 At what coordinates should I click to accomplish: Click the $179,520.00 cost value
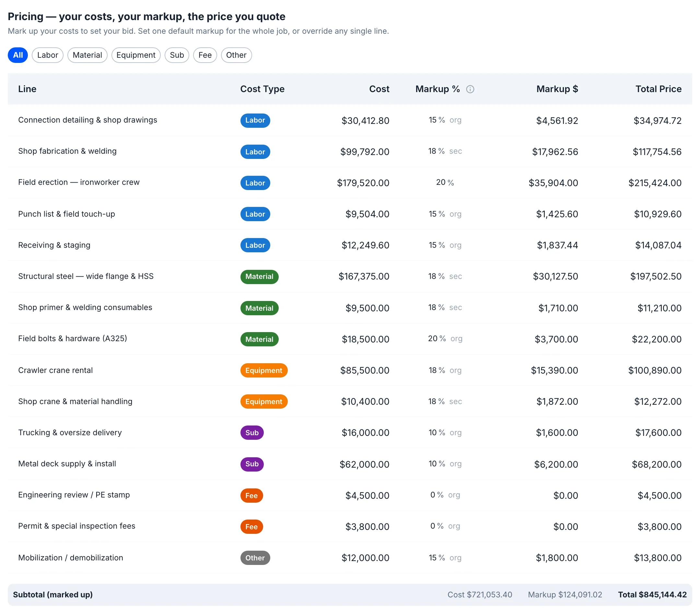pos(363,183)
